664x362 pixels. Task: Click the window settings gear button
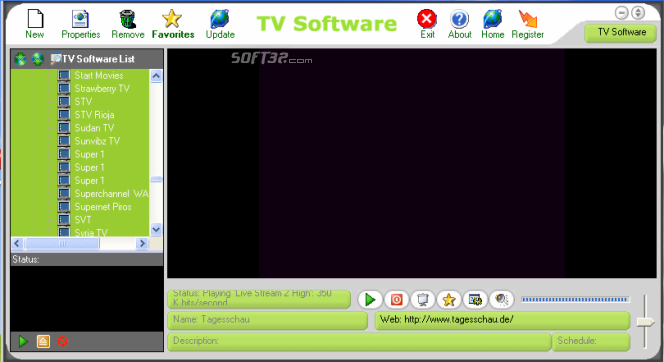(x=475, y=300)
